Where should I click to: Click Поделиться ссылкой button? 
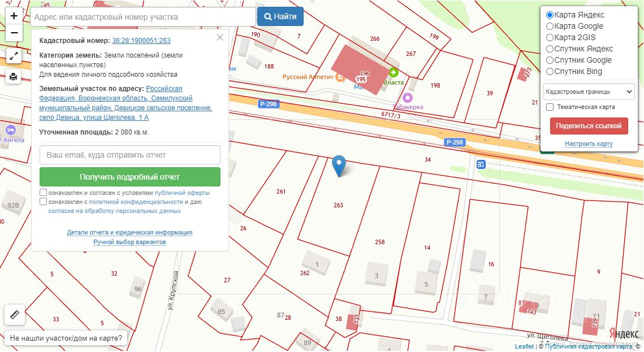tap(589, 126)
